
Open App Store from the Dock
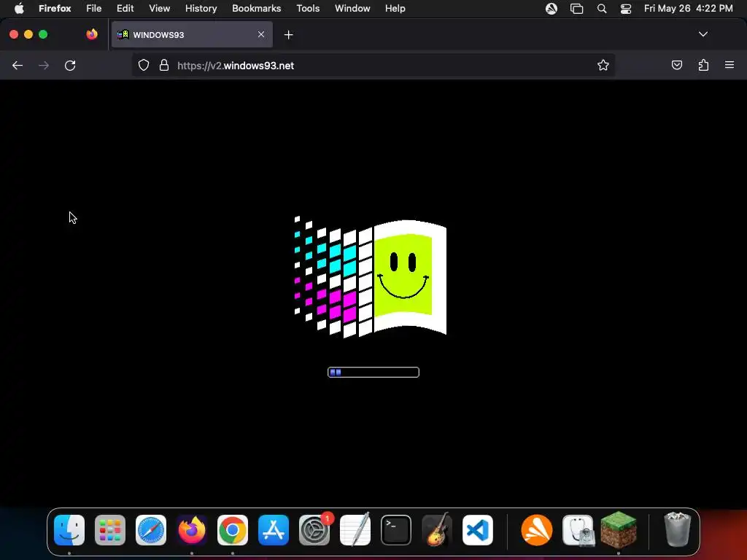274,530
